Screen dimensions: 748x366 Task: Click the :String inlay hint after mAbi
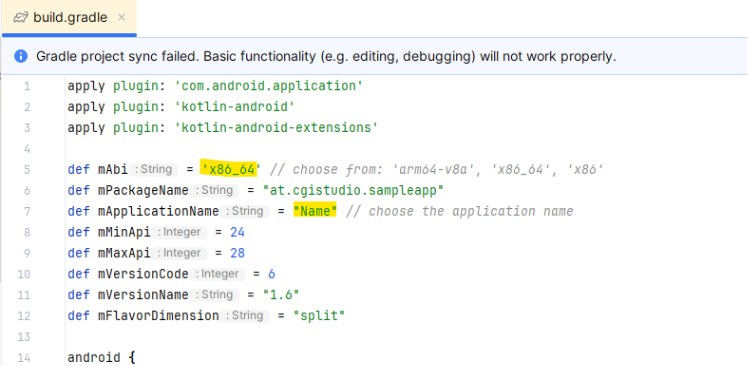coord(153,169)
